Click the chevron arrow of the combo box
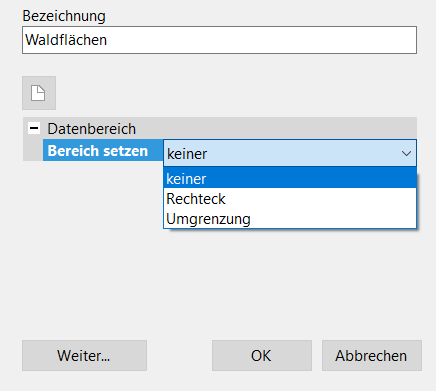 (406, 153)
